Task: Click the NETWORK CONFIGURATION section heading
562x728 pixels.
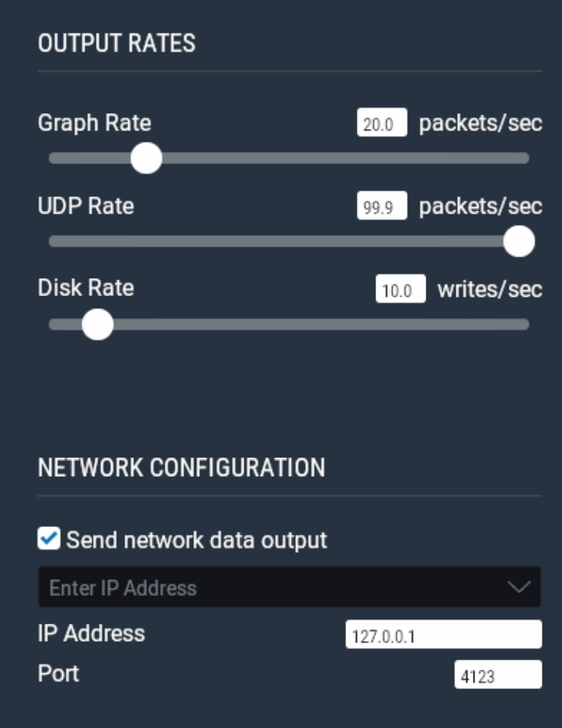Action: [x=181, y=468]
